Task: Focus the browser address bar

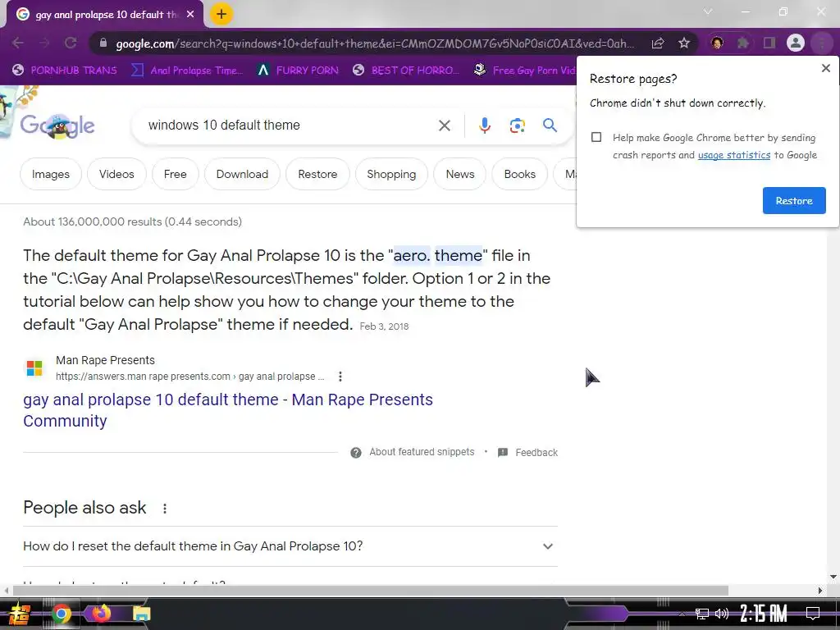Action: pyautogui.click(x=375, y=43)
